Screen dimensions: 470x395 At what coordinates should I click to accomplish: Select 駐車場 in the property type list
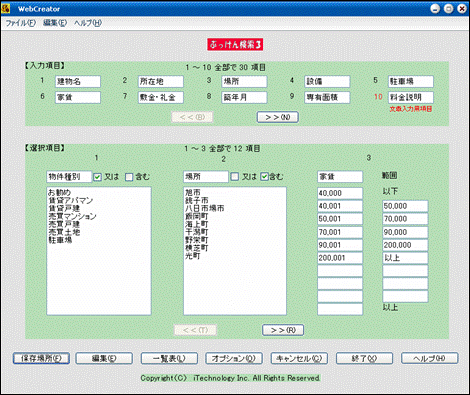pos(60,240)
